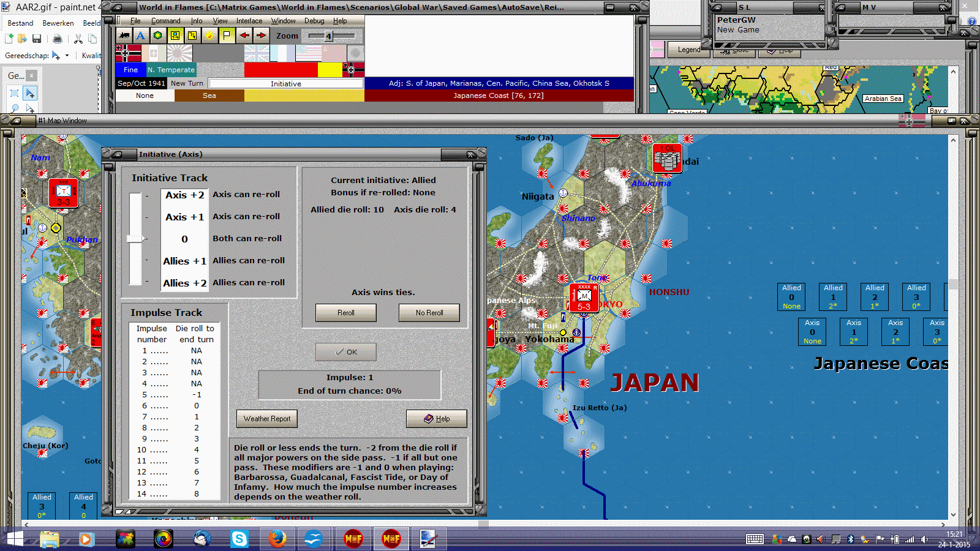This screenshot has height=551, width=980.
Task: Click the Allied 0 None sea box
Action: [791, 297]
